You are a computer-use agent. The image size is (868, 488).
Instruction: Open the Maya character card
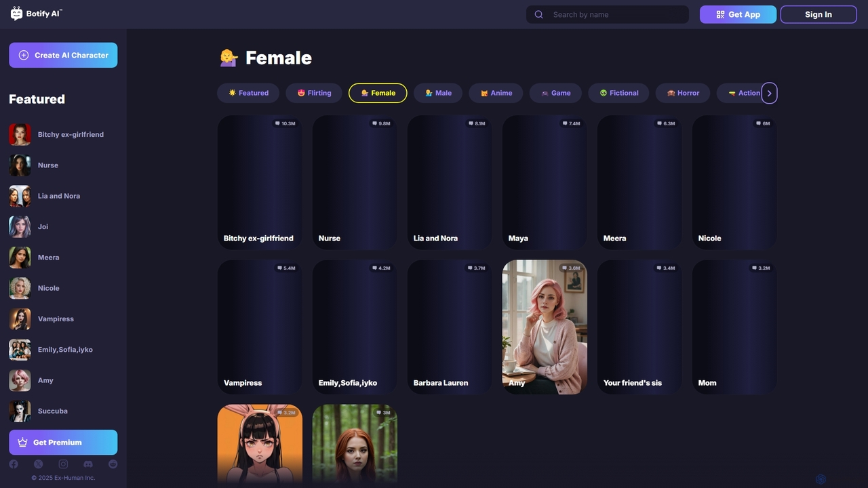coord(545,182)
